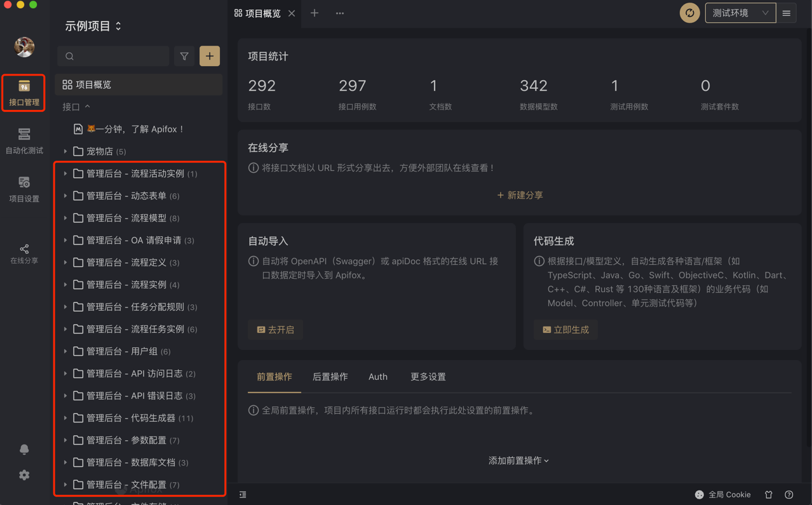Switch to the 后置操作 tab
This screenshot has height=505, width=812.
coord(330,377)
